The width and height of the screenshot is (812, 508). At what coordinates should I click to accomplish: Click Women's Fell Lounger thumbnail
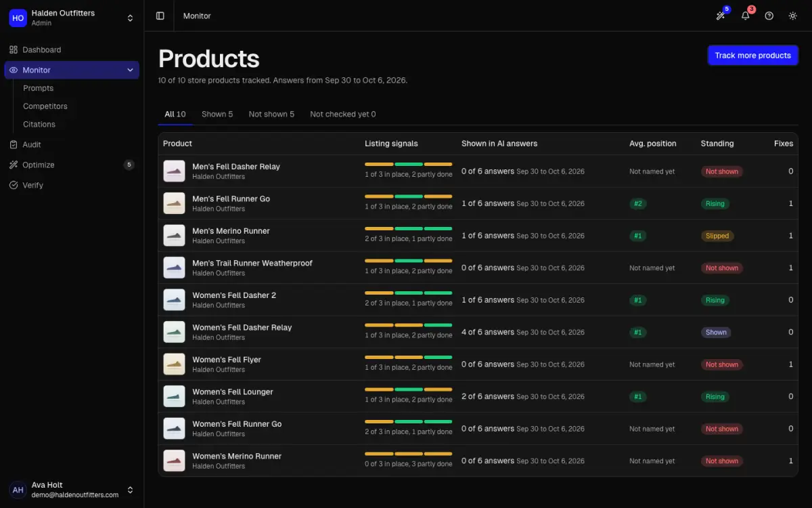coord(175,396)
